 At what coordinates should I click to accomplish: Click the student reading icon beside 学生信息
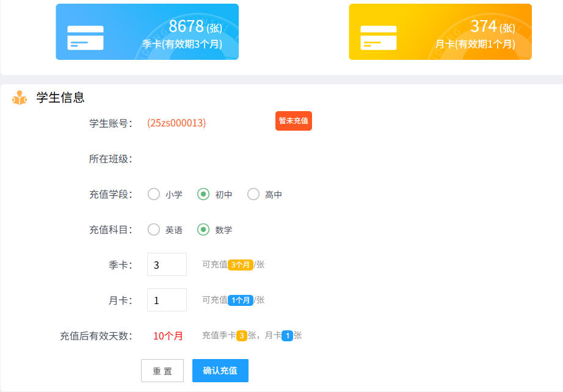20,98
